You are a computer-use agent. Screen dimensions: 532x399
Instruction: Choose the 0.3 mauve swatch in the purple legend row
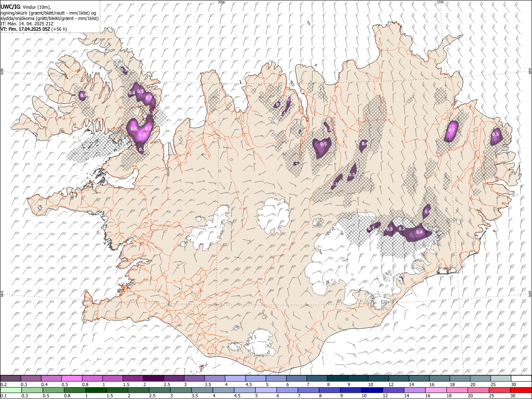pyautogui.click(x=31, y=378)
